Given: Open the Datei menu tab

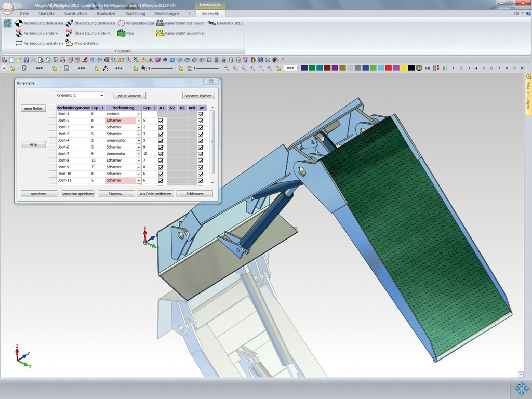Looking at the screenshot, I should [24, 14].
